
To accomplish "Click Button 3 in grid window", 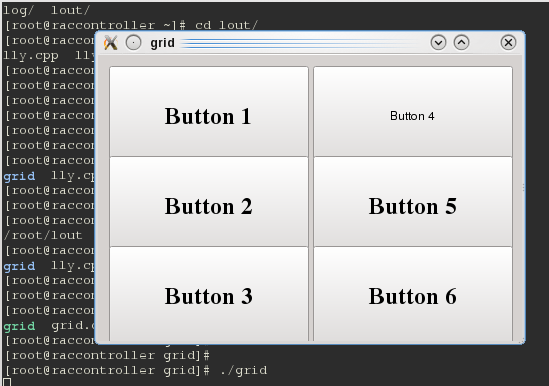I will tap(209, 294).
